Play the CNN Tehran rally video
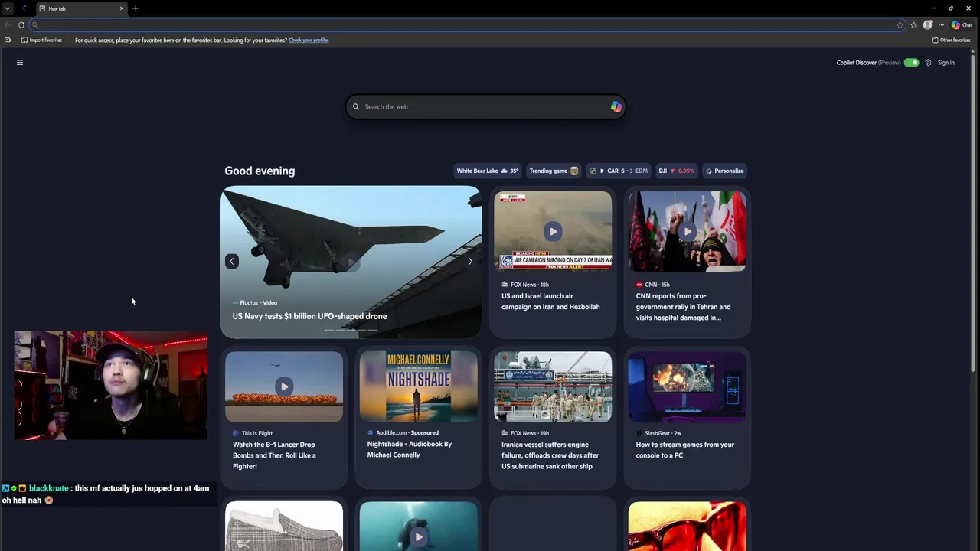This screenshot has width=980, height=551. (687, 231)
